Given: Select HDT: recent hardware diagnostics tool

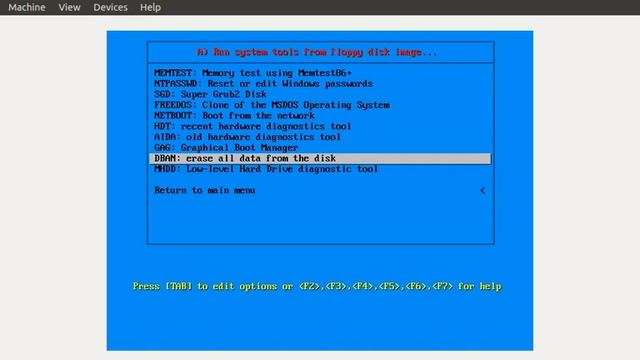Looking at the screenshot, I should click(x=253, y=126).
